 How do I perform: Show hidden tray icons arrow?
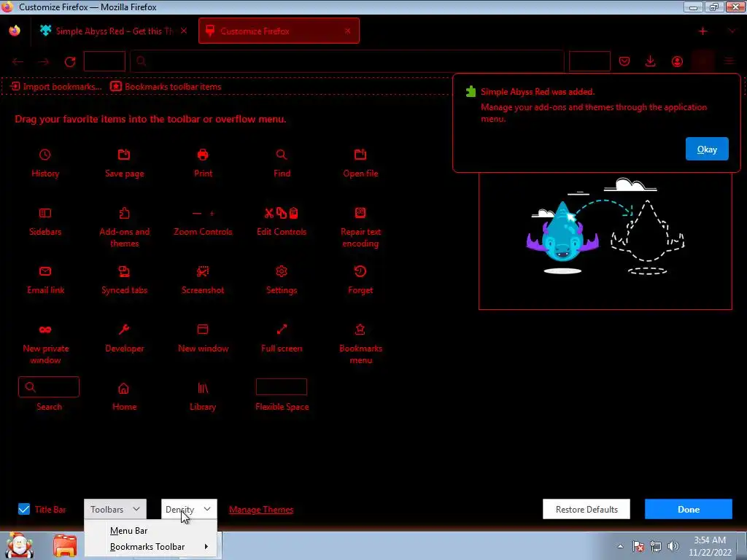tap(620, 546)
